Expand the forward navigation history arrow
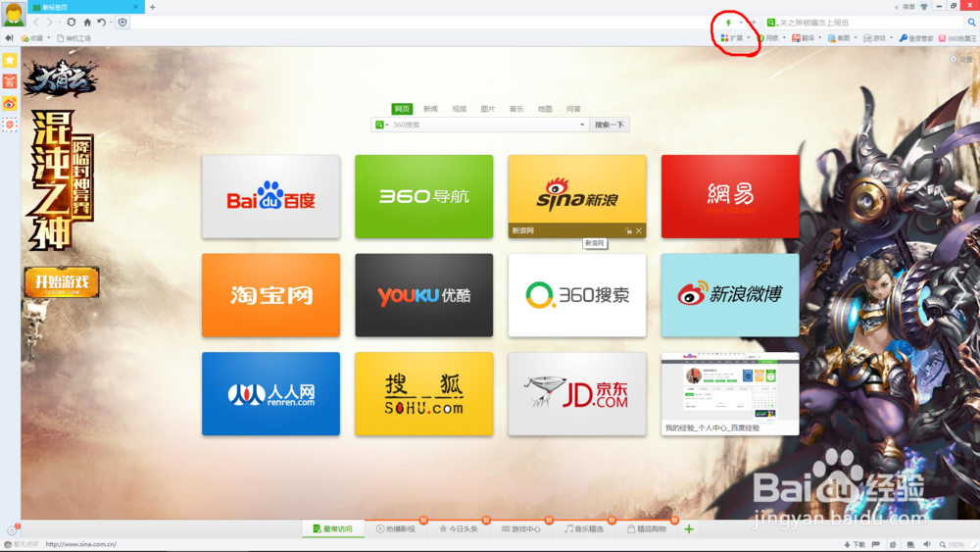This screenshot has height=552, width=980. tap(60, 23)
